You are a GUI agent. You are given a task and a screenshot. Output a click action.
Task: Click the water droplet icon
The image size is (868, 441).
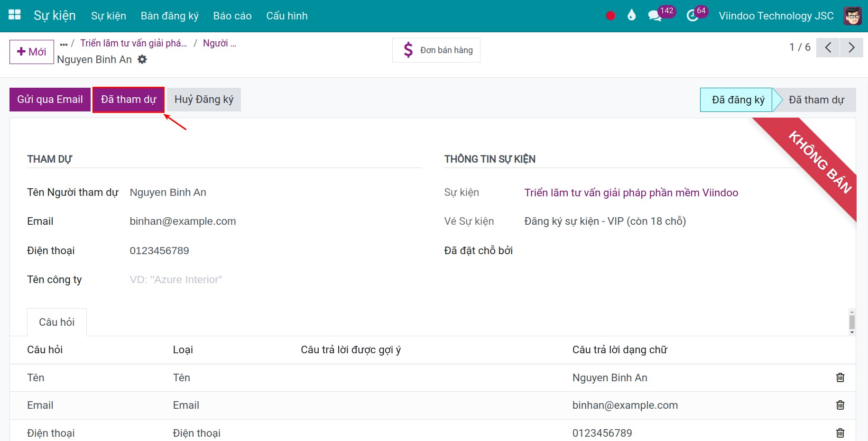[631, 16]
